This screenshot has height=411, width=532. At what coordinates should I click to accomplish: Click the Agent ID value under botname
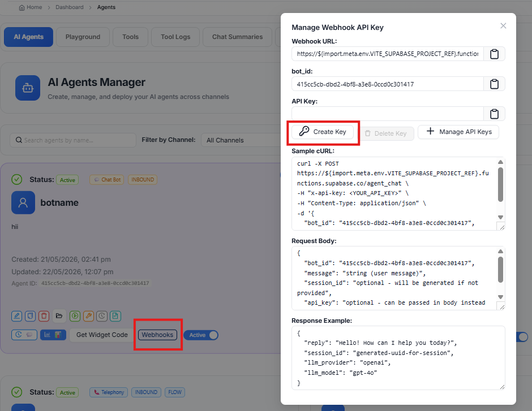(95, 283)
